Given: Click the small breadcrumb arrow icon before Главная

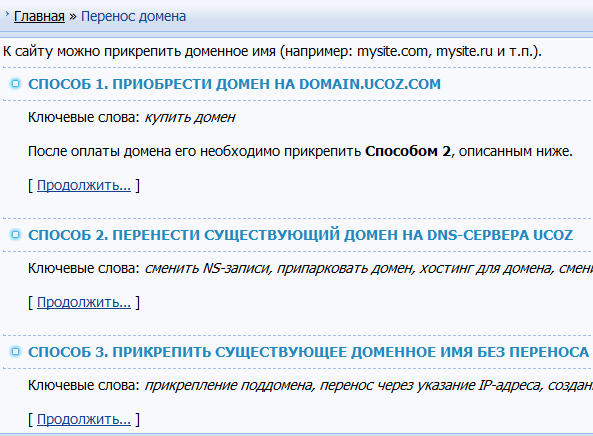Looking at the screenshot, I should click(6, 14).
